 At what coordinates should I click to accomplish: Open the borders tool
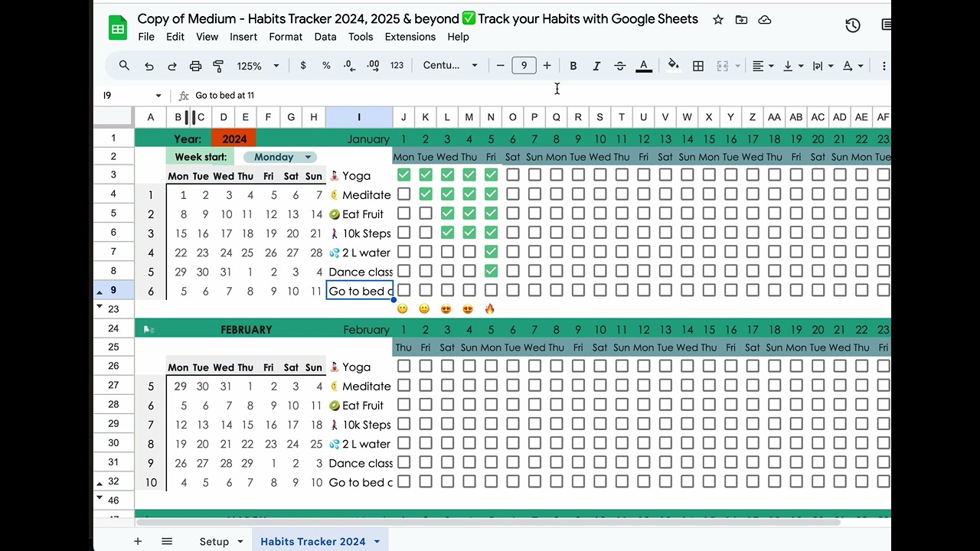[x=698, y=67]
